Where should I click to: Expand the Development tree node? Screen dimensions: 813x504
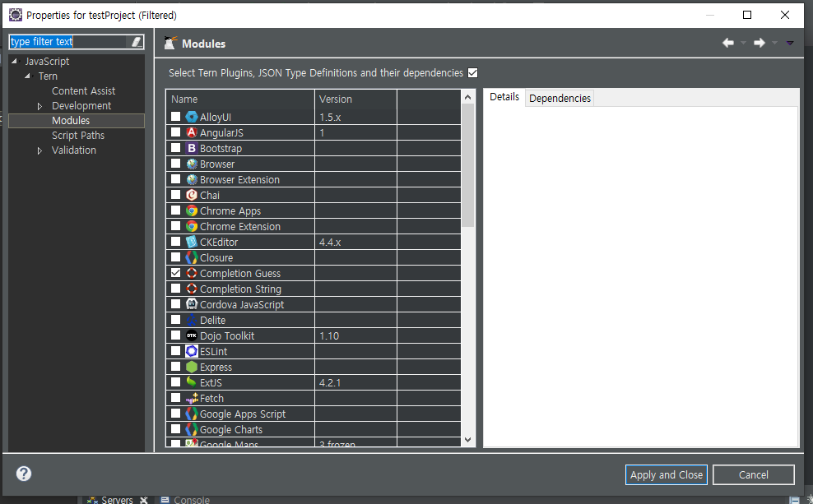click(40, 106)
